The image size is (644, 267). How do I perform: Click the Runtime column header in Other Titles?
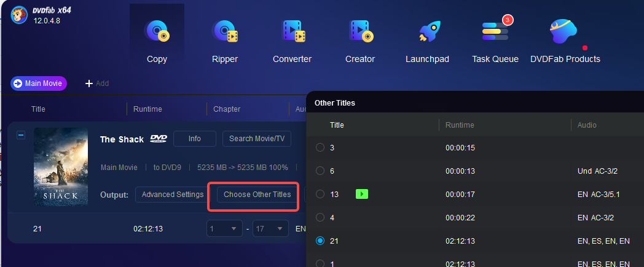(x=460, y=125)
